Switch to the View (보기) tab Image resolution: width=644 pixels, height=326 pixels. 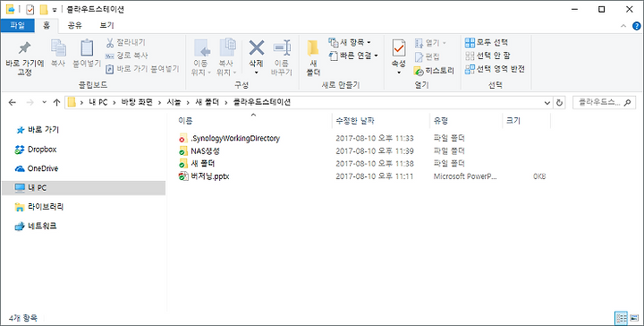(106, 25)
